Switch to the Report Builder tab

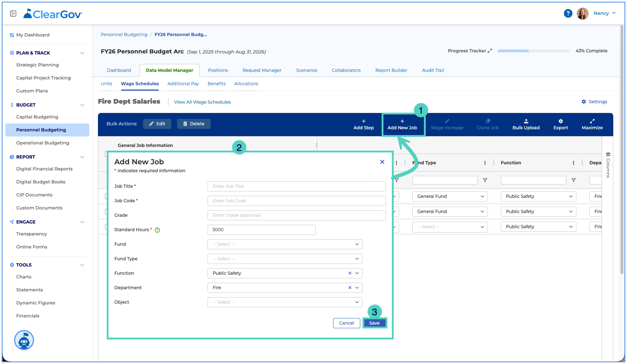point(391,70)
